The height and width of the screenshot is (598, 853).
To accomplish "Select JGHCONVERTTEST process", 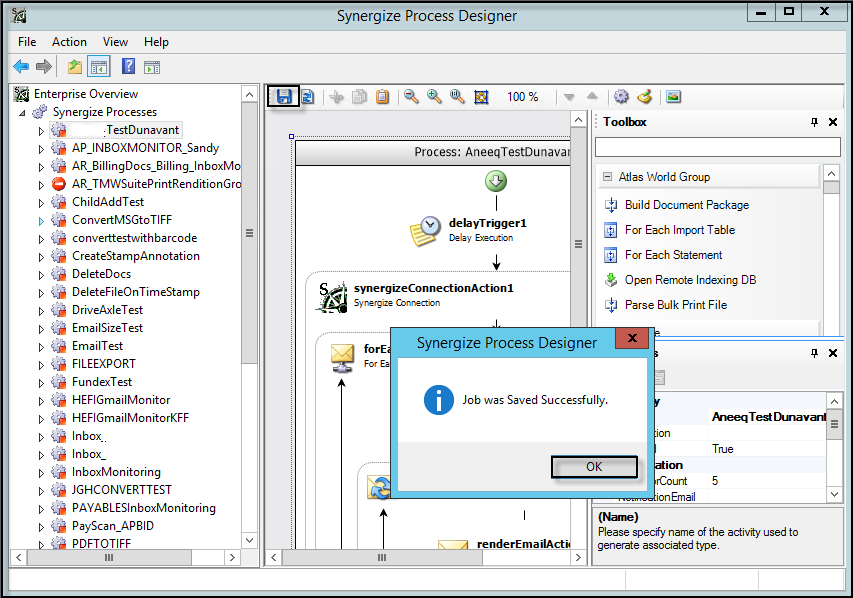I will pyautogui.click(x=121, y=490).
